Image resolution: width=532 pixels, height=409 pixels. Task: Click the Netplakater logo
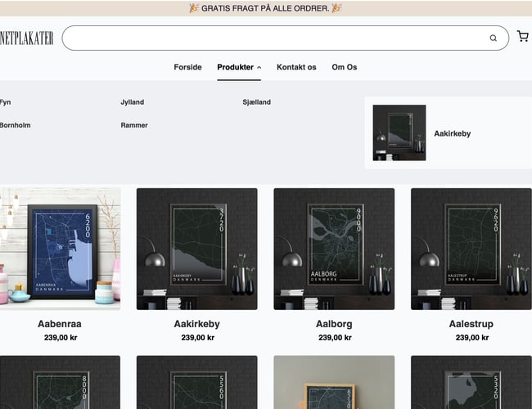tap(27, 38)
